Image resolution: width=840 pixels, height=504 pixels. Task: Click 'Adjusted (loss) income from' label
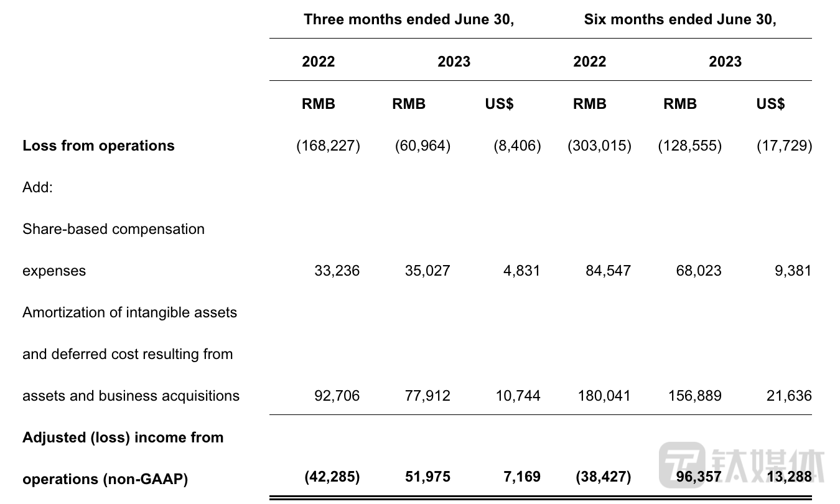click(x=123, y=437)
